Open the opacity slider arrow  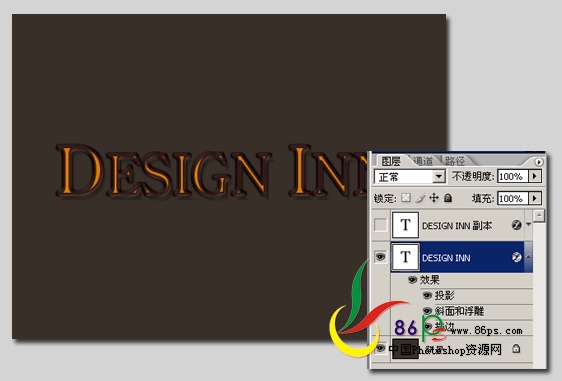535,176
